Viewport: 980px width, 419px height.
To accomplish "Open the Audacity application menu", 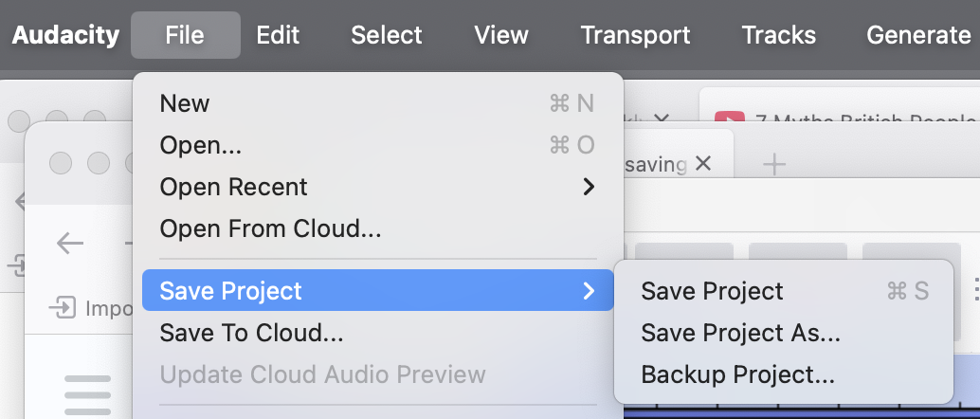I will (x=65, y=35).
